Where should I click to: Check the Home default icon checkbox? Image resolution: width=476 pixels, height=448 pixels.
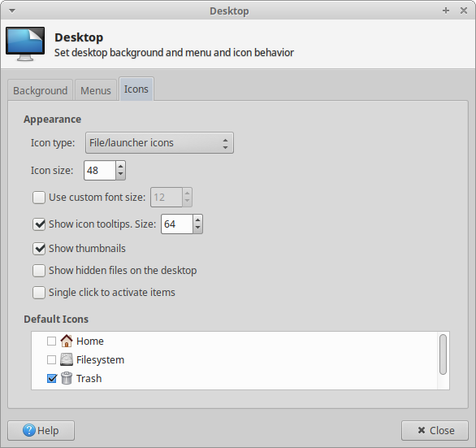(52, 341)
